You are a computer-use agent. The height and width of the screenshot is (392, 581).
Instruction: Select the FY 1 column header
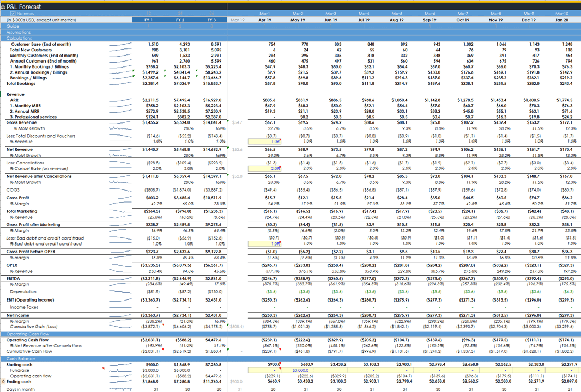(148, 20)
